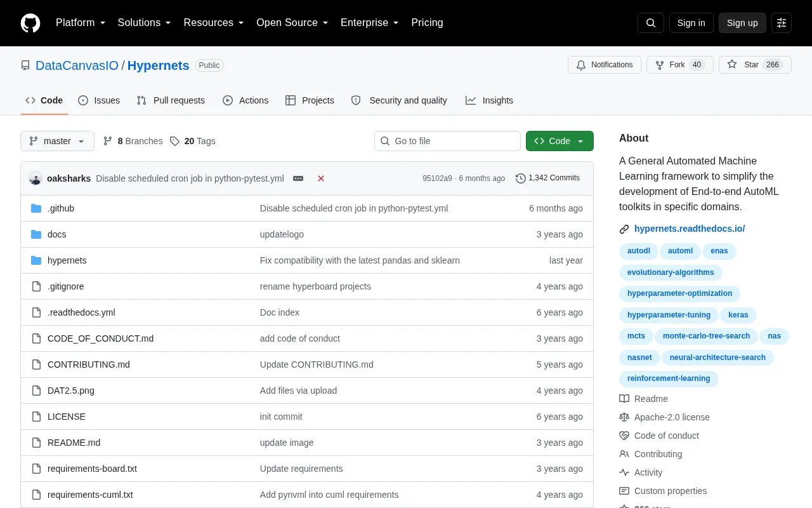Viewport: 812px width, 508px height.
Task: Select the keras topic tag
Action: 738,315
